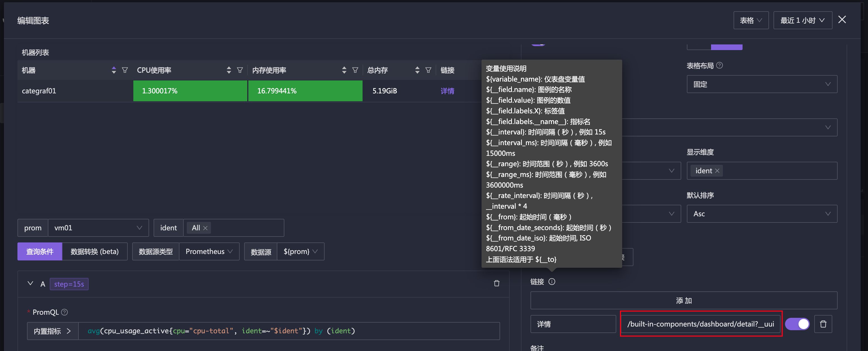Click 详情 link for categraf01
Image resolution: width=868 pixels, height=351 pixels.
447,90
